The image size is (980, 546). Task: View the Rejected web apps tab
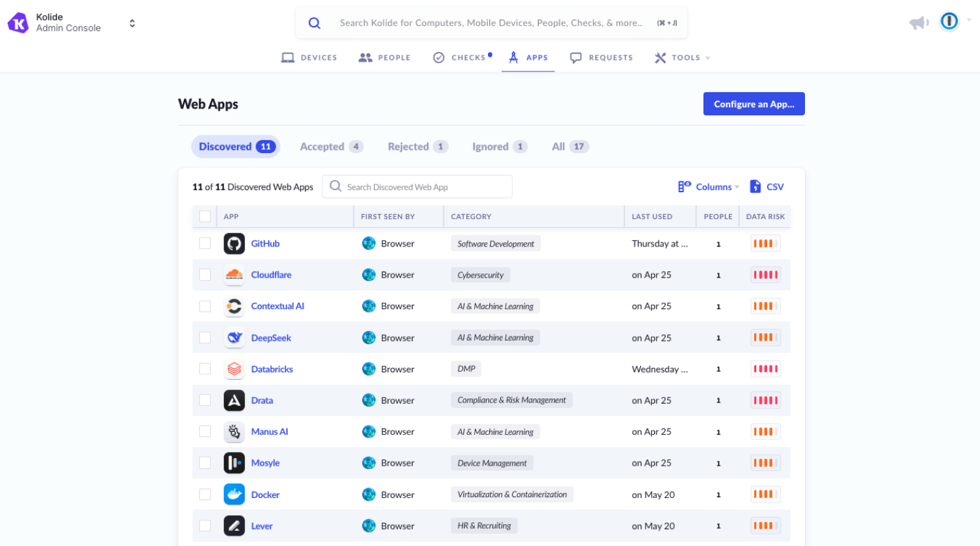click(416, 146)
